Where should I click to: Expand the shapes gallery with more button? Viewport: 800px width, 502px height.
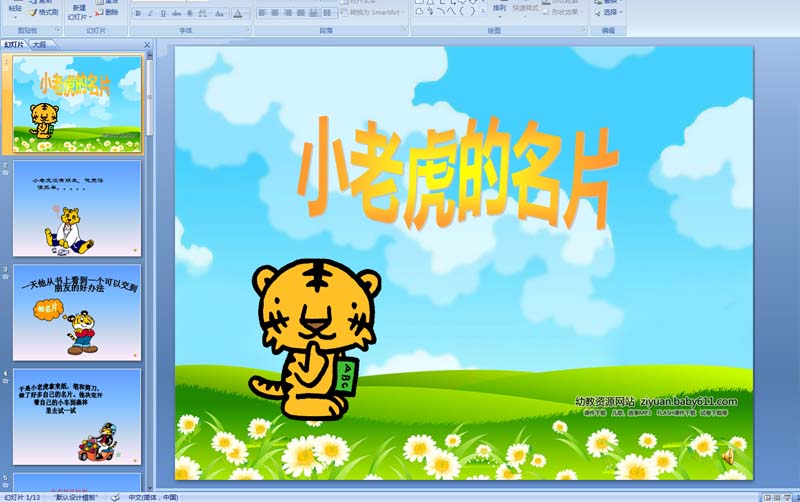point(483,11)
